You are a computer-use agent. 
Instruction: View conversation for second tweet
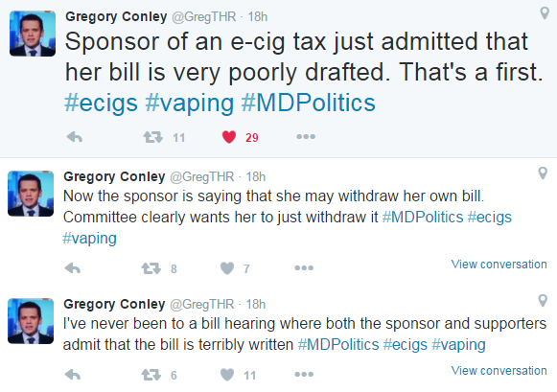[x=499, y=265]
